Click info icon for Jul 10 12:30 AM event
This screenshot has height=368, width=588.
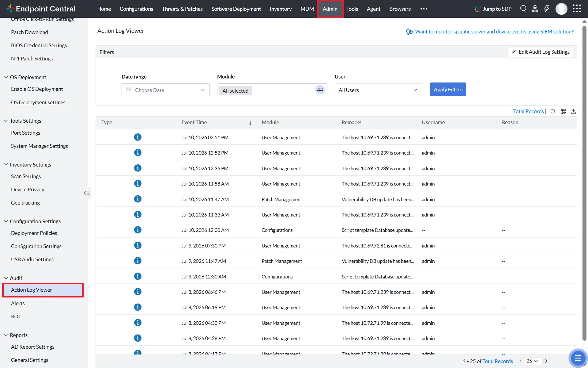click(x=138, y=230)
